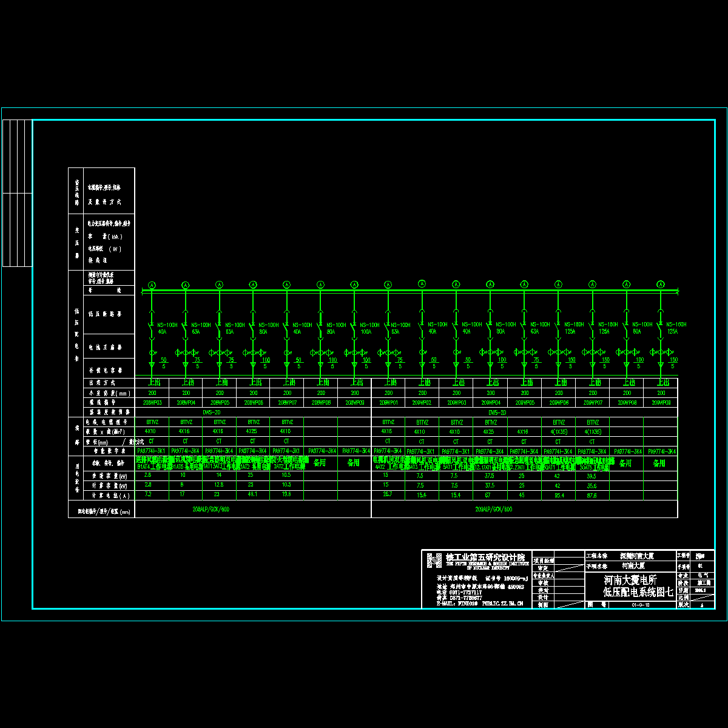Click the first 备用 spare label in left cabinet
The height and width of the screenshot is (728, 728).
(x=320, y=462)
